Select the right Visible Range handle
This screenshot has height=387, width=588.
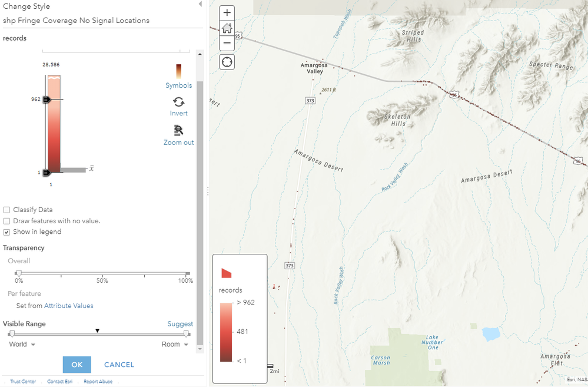pos(187,334)
